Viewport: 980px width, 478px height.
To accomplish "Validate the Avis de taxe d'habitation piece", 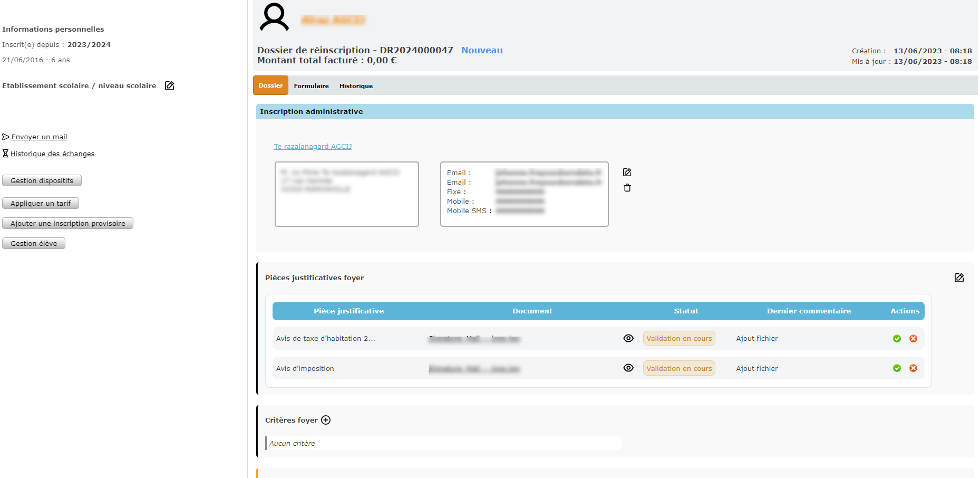I will click(x=897, y=339).
